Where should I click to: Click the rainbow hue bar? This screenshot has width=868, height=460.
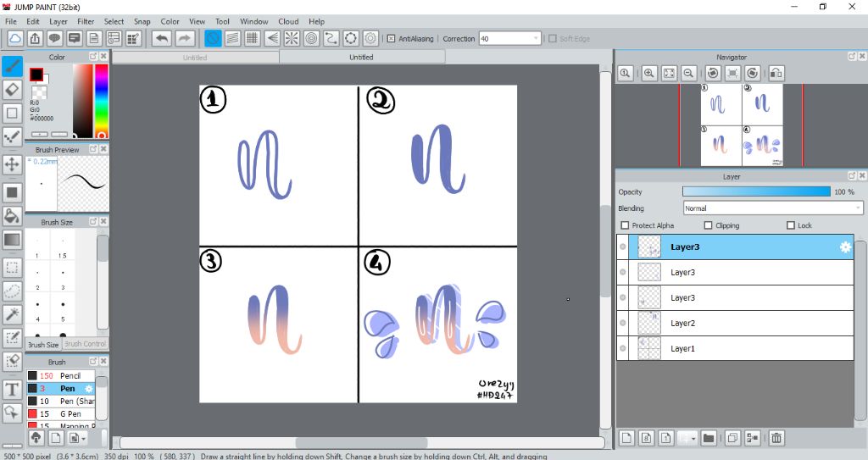click(102, 101)
